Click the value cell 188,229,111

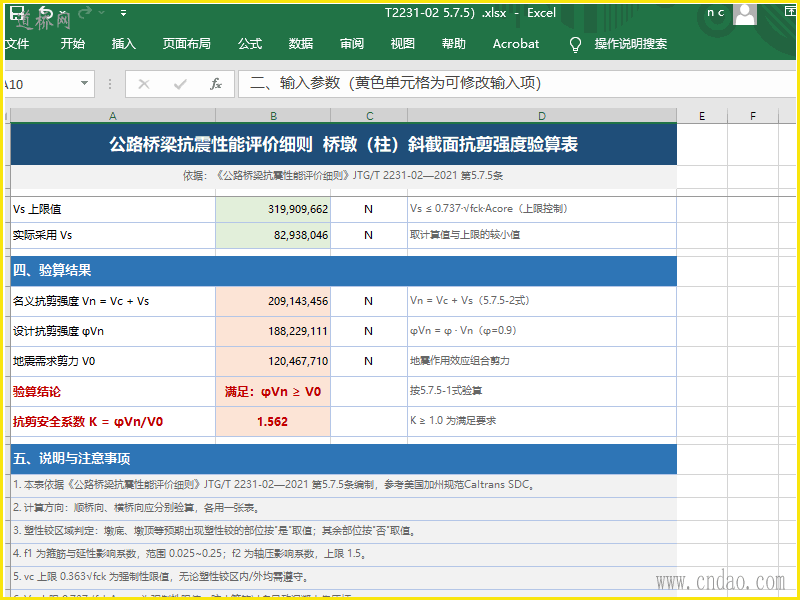273,331
